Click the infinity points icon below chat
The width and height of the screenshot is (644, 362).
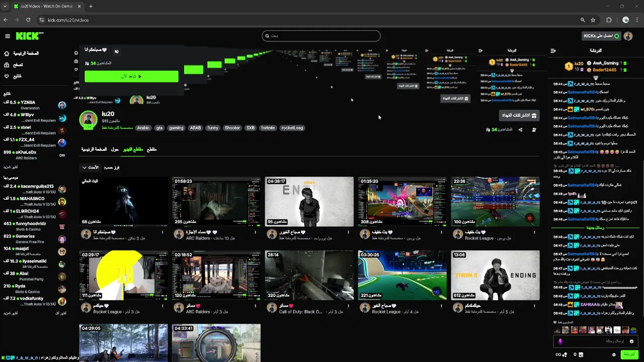(558, 354)
